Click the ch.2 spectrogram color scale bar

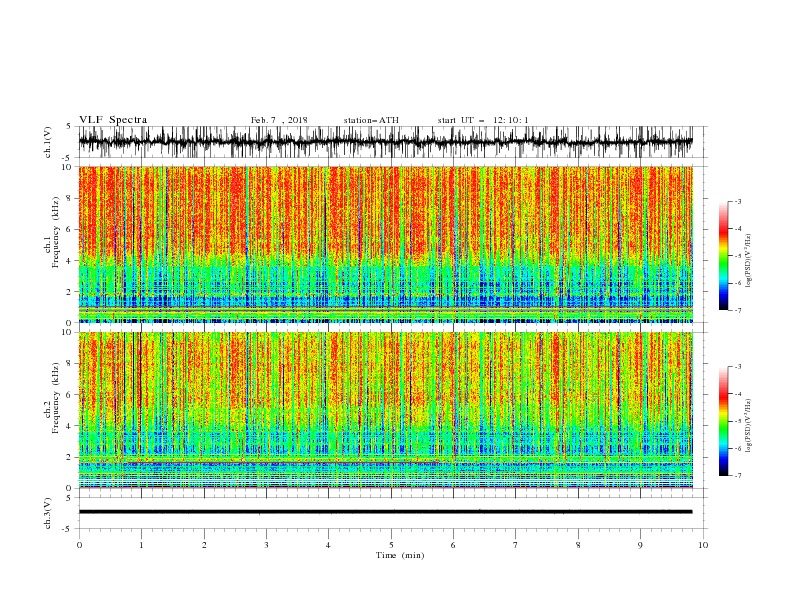[x=724, y=421]
